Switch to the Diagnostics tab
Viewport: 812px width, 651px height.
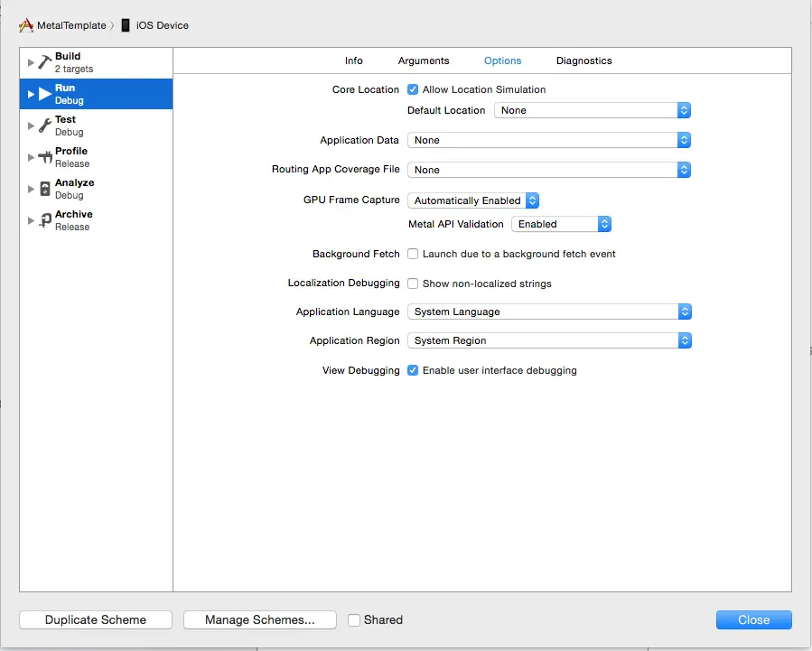(x=583, y=60)
